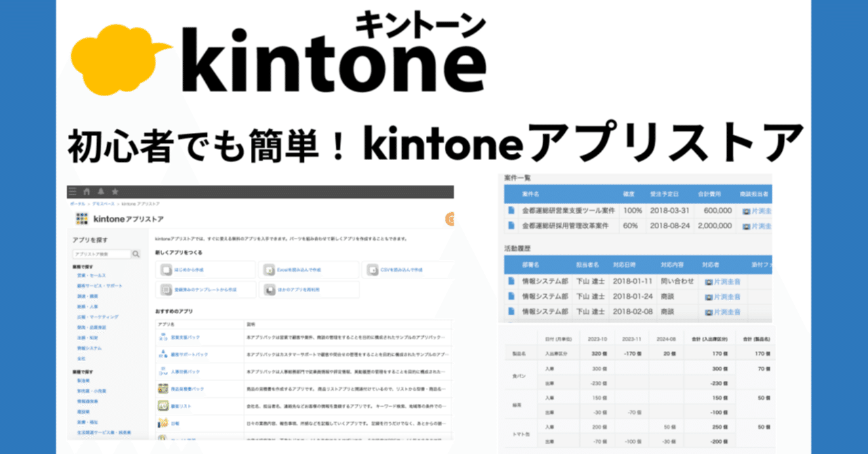Screen dimensions: 868x454
Task: Click the home icon in the navigation bar
Action: point(86,190)
